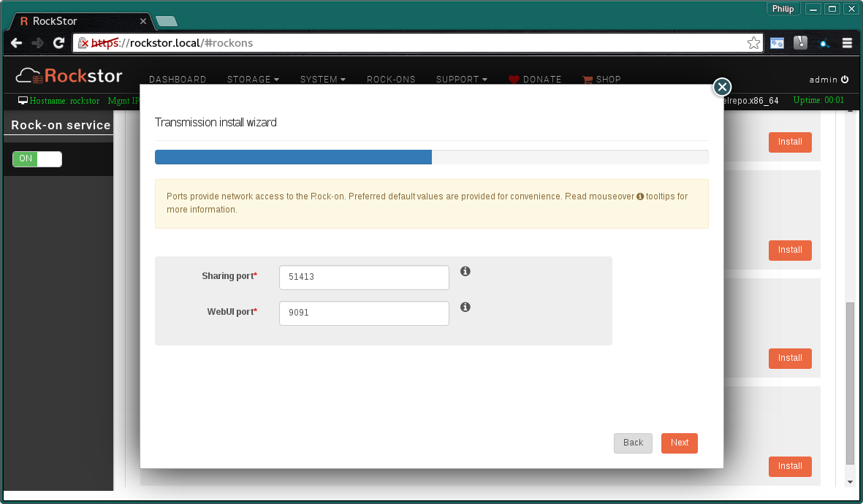
Task: Toggle the Rock-on service ON switch
Action: (x=37, y=159)
